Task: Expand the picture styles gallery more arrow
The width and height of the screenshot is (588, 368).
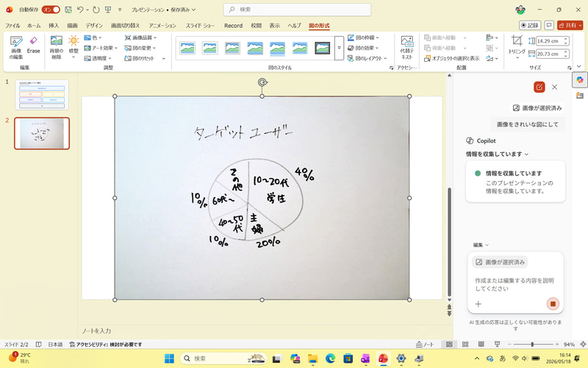Action: pyautogui.click(x=339, y=48)
